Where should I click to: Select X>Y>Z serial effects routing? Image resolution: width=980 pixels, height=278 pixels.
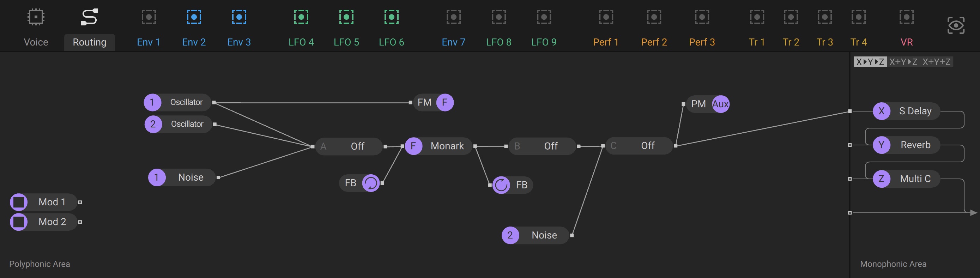coord(870,62)
